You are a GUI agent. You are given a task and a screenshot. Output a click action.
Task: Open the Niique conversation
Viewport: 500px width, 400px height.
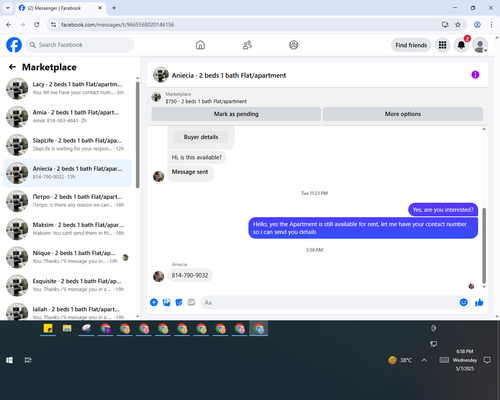[67, 257]
